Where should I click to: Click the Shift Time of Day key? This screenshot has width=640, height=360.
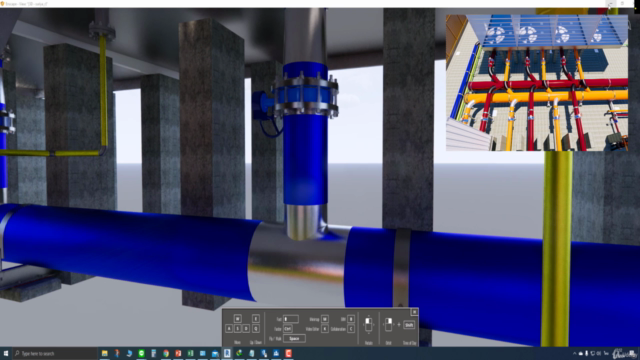tap(409, 325)
